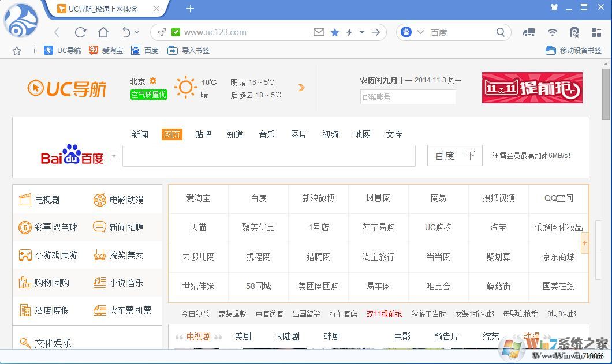
Task: Click the free WiFi icon
Action: click(x=552, y=32)
